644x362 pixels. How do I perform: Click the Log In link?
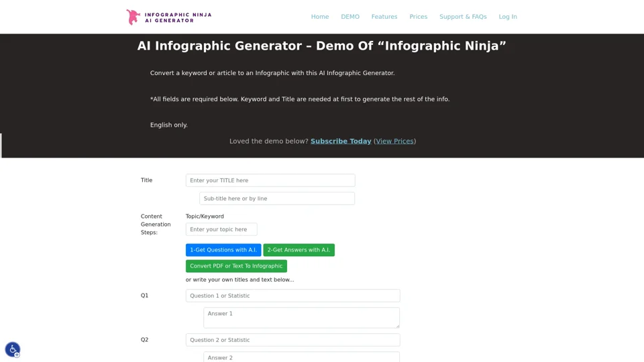(508, 17)
